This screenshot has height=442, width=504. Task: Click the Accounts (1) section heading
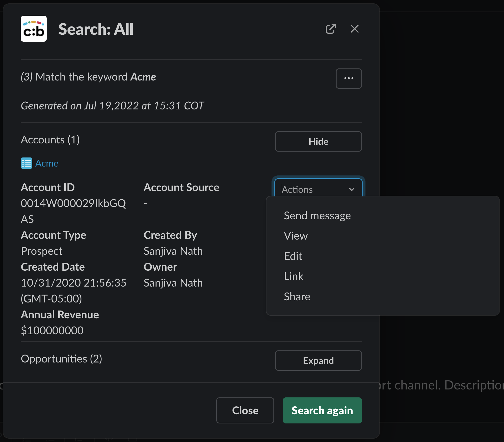pyautogui.click(x=50, y=139)
